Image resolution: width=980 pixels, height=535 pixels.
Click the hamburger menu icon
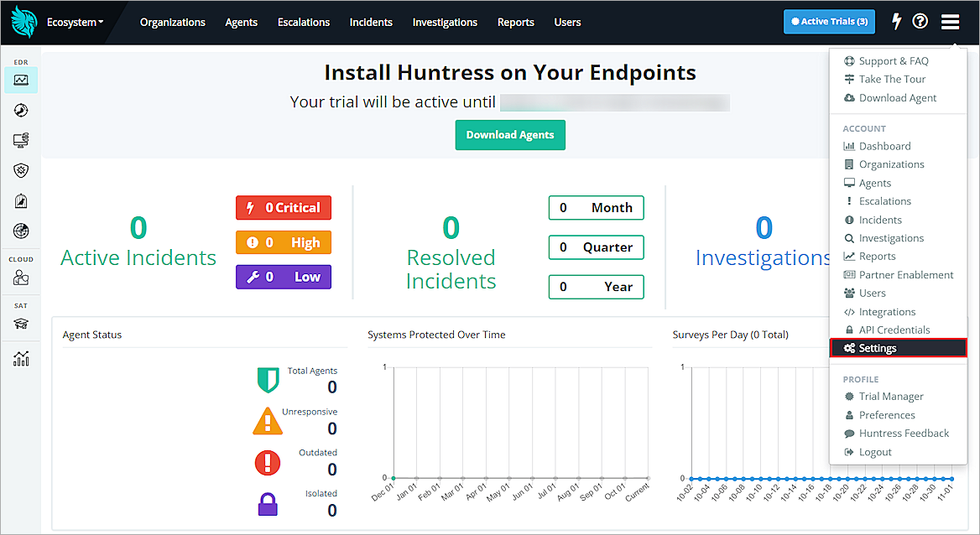[950, 21]
